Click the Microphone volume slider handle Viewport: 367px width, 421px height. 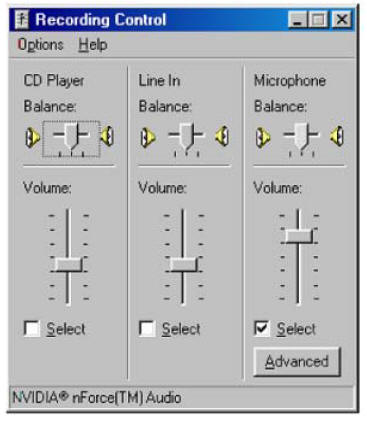[x=299, y=236]
